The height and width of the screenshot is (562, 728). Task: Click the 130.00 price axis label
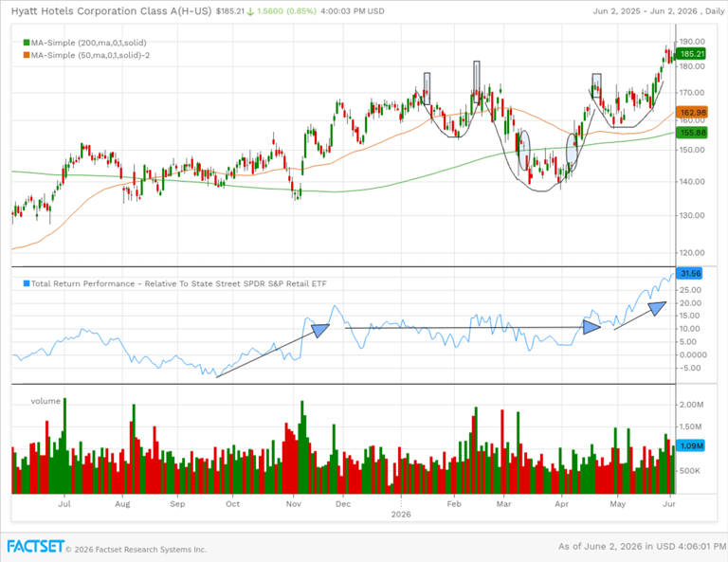coord(692,215)
